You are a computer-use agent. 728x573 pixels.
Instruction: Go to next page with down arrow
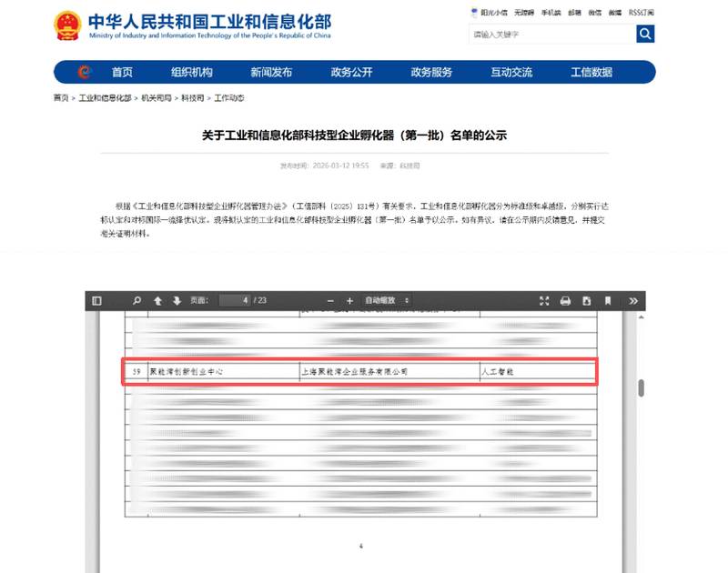click(x=177, y=300)
